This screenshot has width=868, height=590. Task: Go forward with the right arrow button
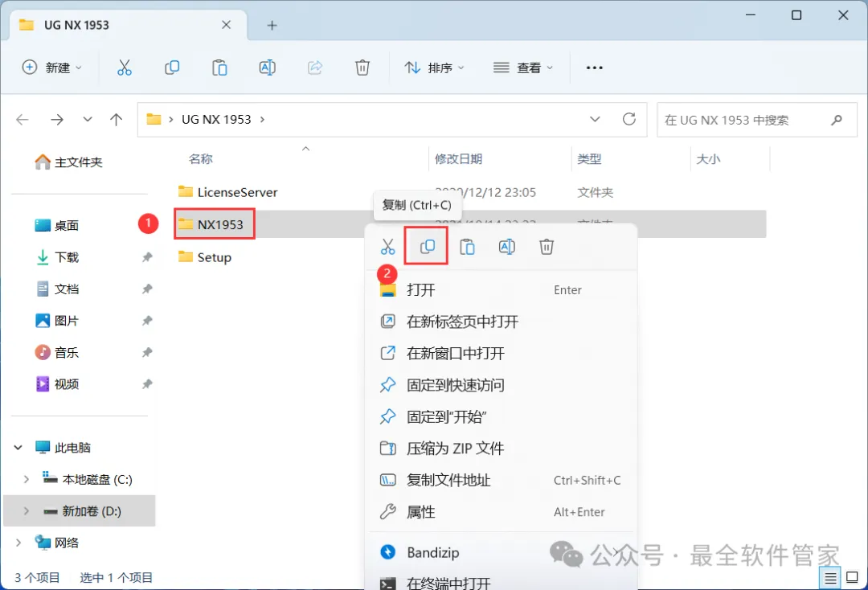(57, 119)
